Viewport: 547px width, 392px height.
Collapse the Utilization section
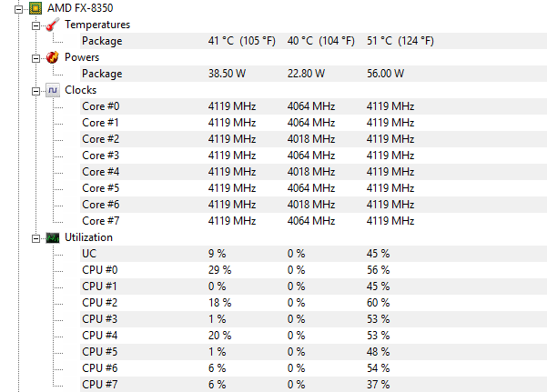coord(35,238)
